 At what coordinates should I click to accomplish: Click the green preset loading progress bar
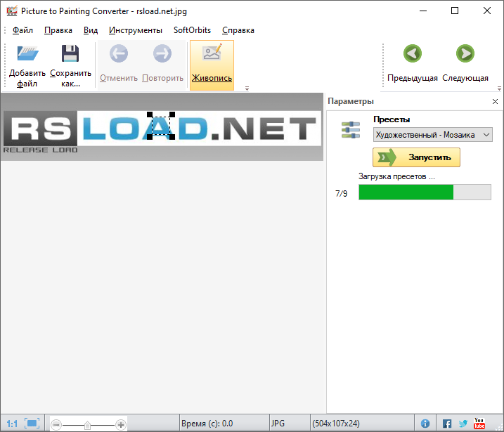pos(425,192)
